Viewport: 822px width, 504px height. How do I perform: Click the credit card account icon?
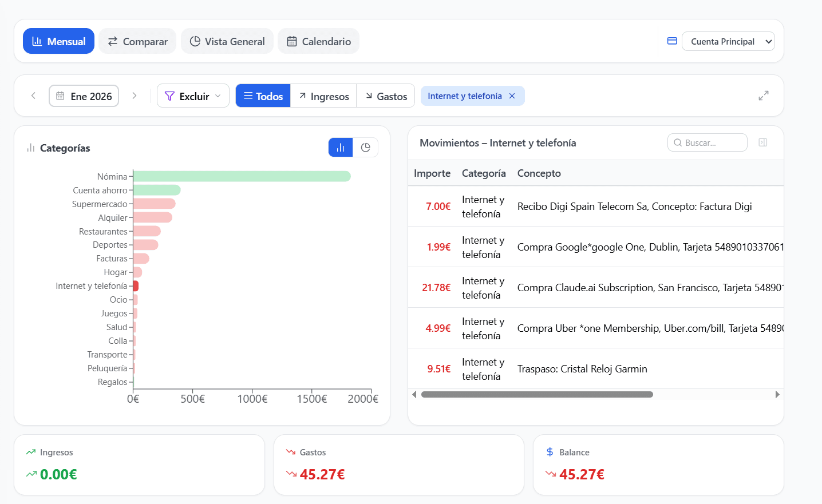pyautogui.click(x=673, y=41)
